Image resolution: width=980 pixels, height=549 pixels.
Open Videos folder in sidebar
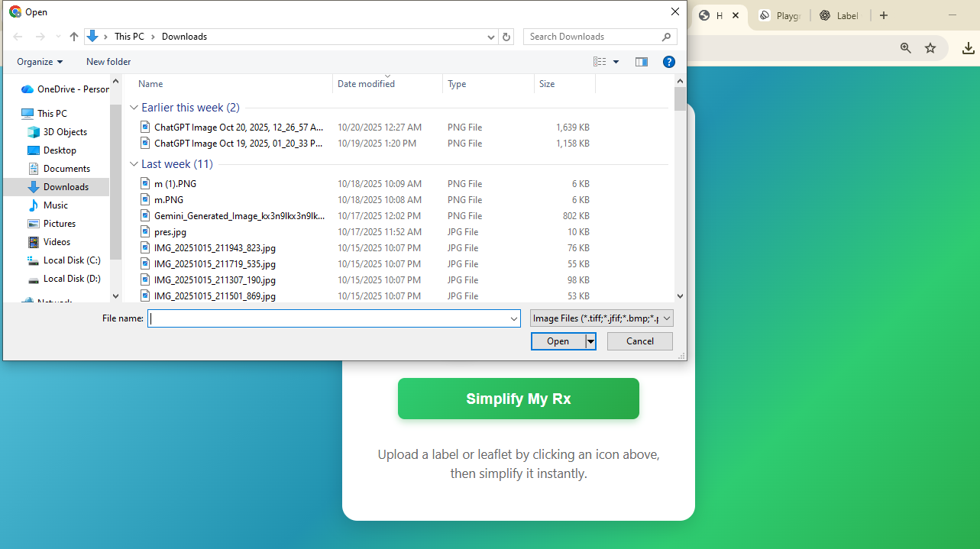(x=50, y=242)
